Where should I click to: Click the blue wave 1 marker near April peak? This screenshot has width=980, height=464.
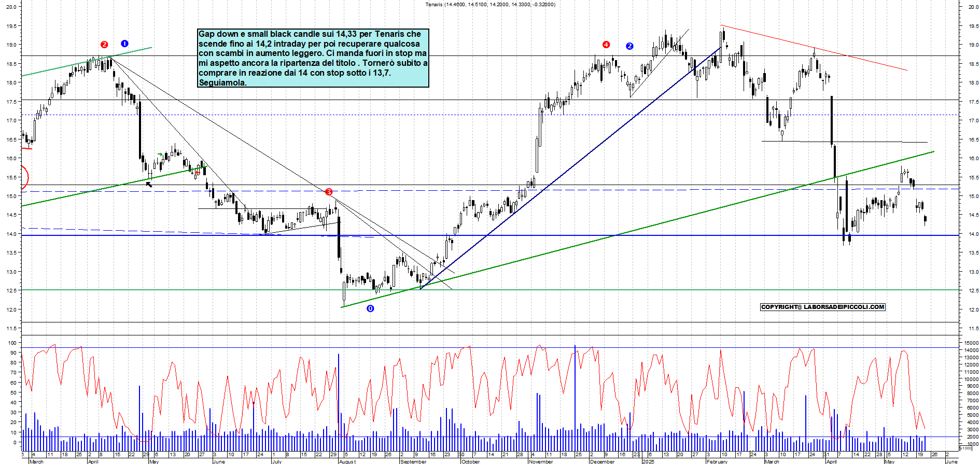124,44
